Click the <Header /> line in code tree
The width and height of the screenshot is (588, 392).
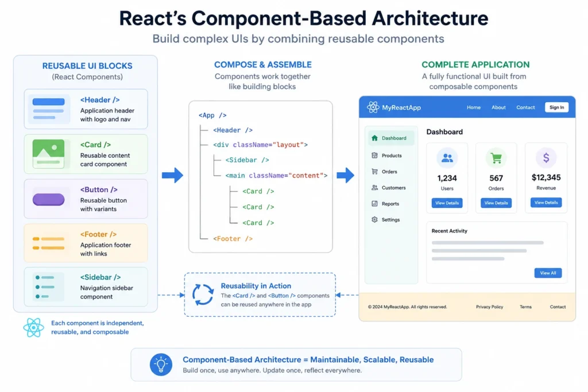(x=233, y=130)
